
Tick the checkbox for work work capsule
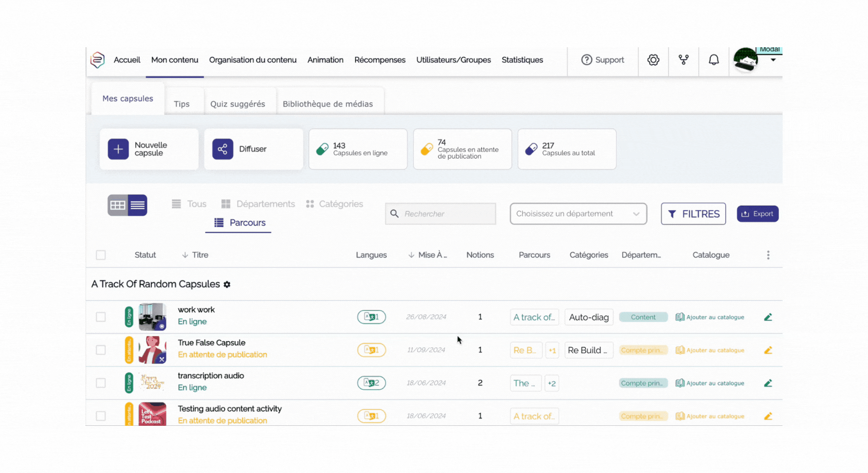click(x=101, y=317)
